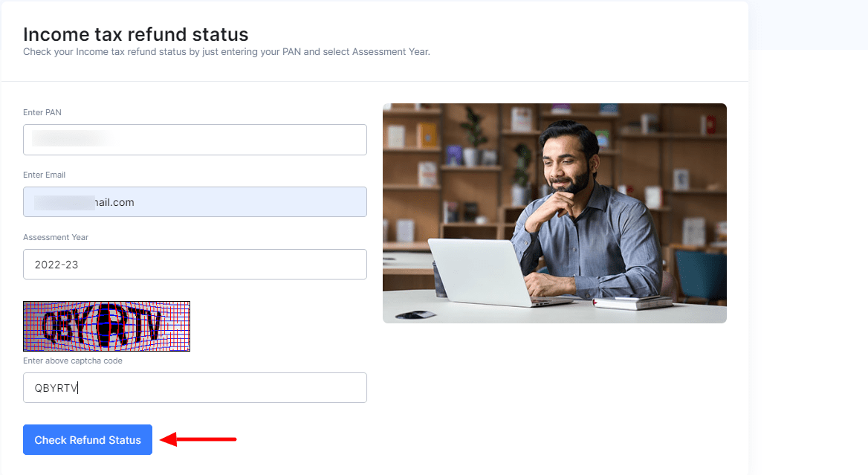This screenshot has width=868, height=475.
Task: Click the photo of the man using laptop
Action: point(554,213)
